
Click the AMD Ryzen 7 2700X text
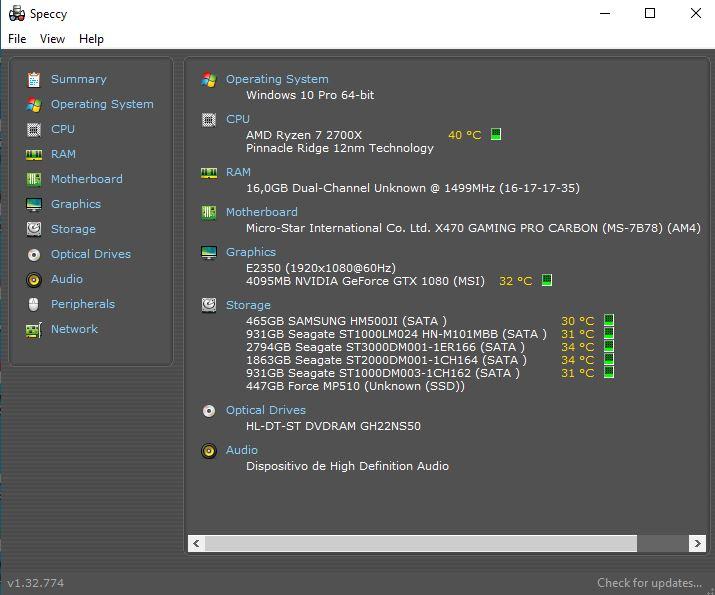click(304, 135)
